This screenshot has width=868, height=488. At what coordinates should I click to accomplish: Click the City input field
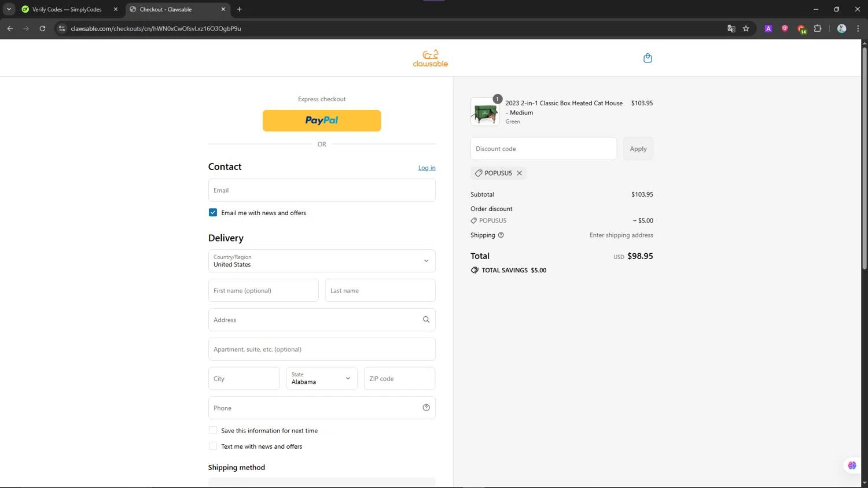244,379
